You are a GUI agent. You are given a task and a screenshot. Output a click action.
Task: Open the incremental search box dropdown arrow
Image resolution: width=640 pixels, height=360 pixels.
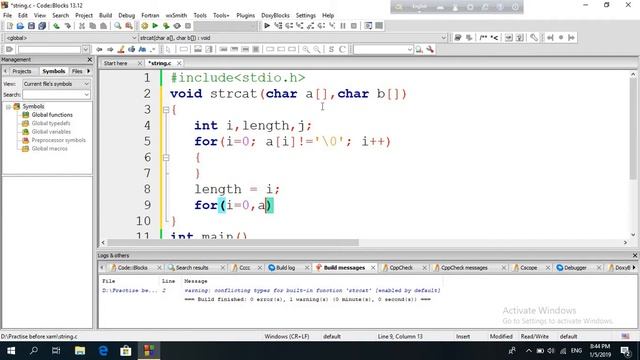click(85, 49)
